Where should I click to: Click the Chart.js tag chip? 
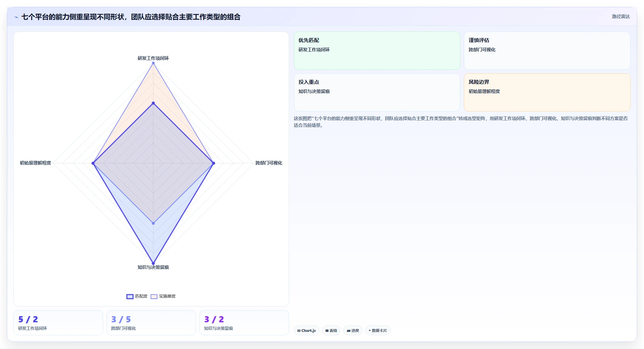307,331
